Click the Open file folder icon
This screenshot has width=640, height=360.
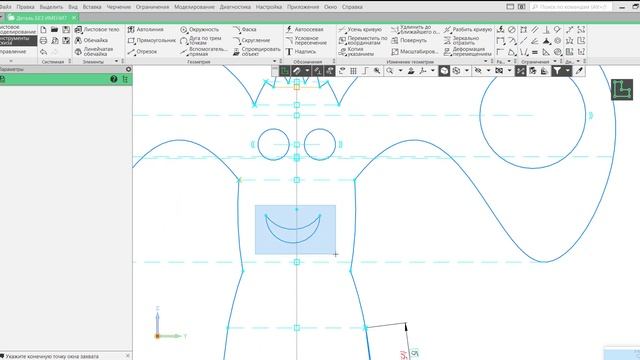[x=54, y=29]
